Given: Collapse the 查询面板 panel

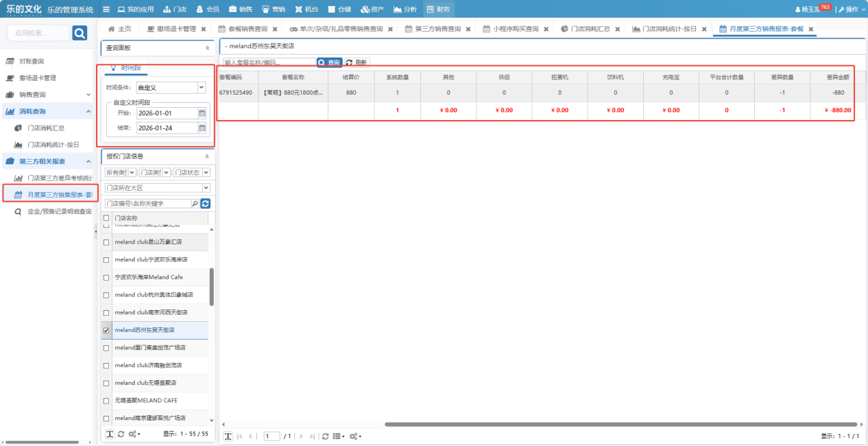Looking at the screenshot, I should 207,48.
